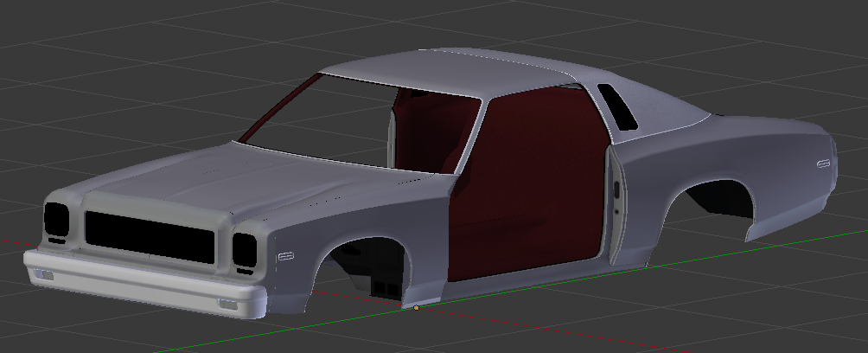Viewport: 868px width, 353px height.
Task: Click the small rear quarter window opening
Action: click(618, 106)
